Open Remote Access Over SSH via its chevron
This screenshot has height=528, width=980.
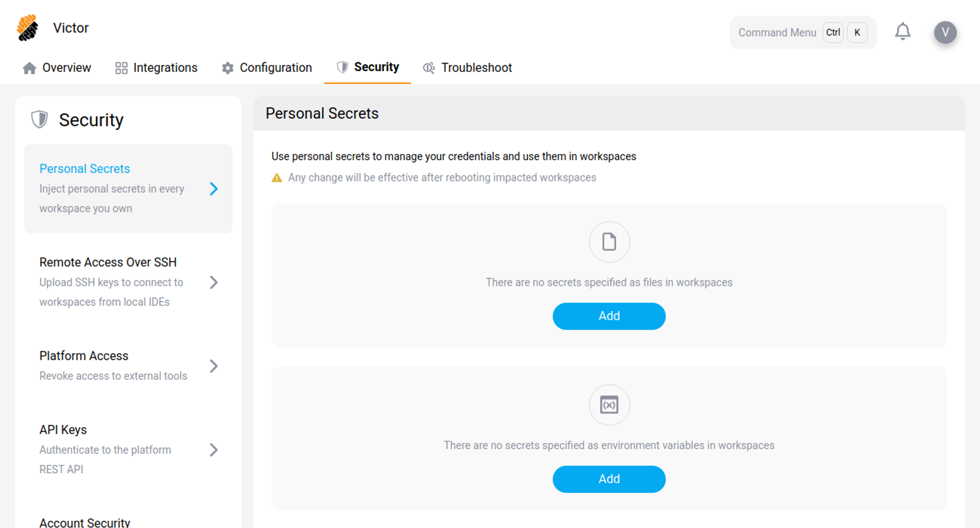(214, 282)
